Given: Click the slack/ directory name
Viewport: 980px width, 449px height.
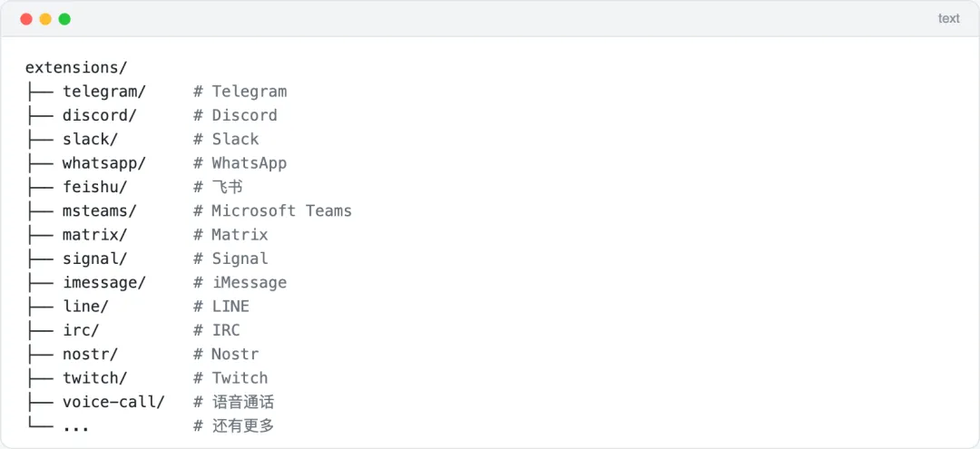Looking at the screenshot, I should pos(90,140).
